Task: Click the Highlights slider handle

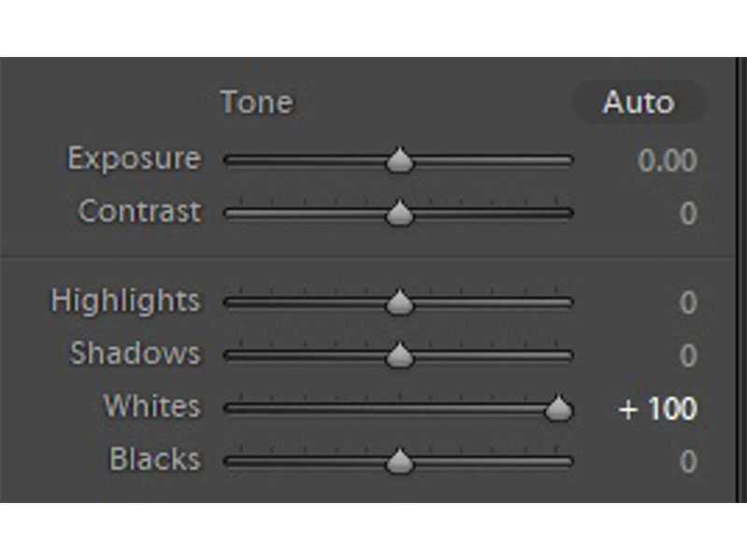Action: pos(400,302)
